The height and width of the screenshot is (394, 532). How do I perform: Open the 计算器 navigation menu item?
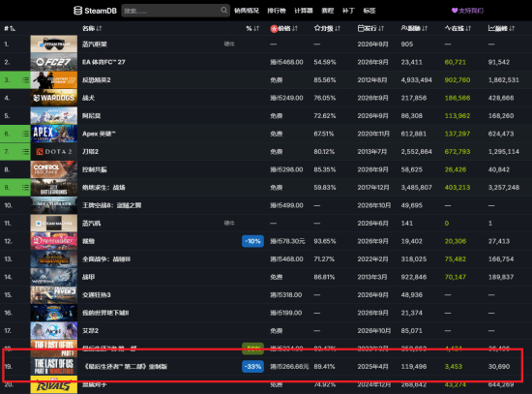304,11
